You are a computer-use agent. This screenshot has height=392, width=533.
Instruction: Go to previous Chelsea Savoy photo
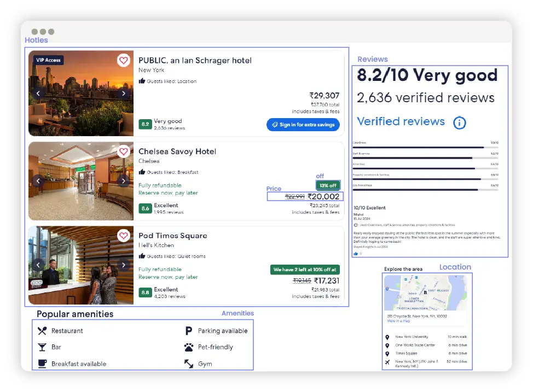38,181
